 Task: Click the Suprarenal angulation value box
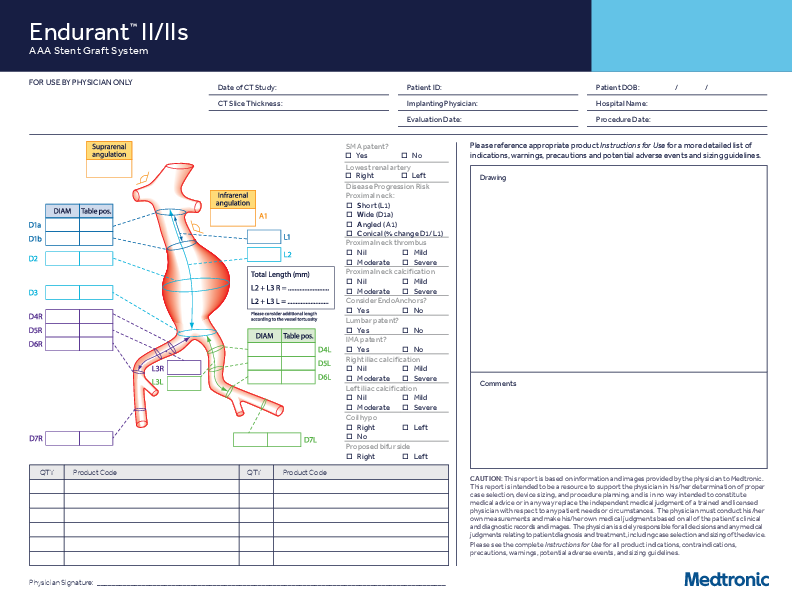(x=109, y=169)
